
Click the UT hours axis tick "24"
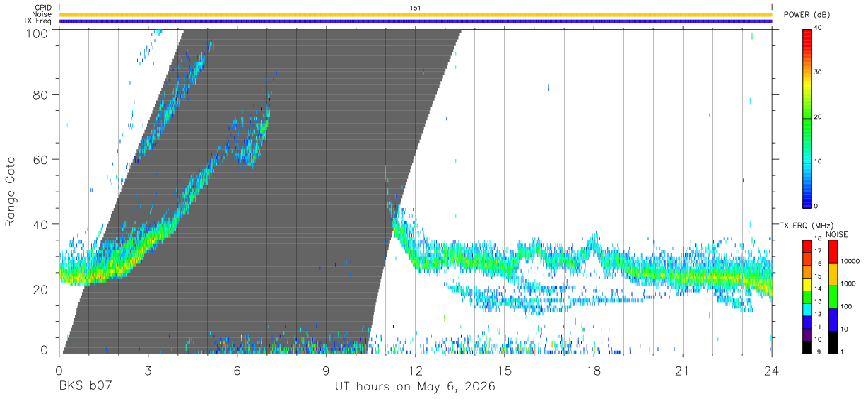[772, 371]
